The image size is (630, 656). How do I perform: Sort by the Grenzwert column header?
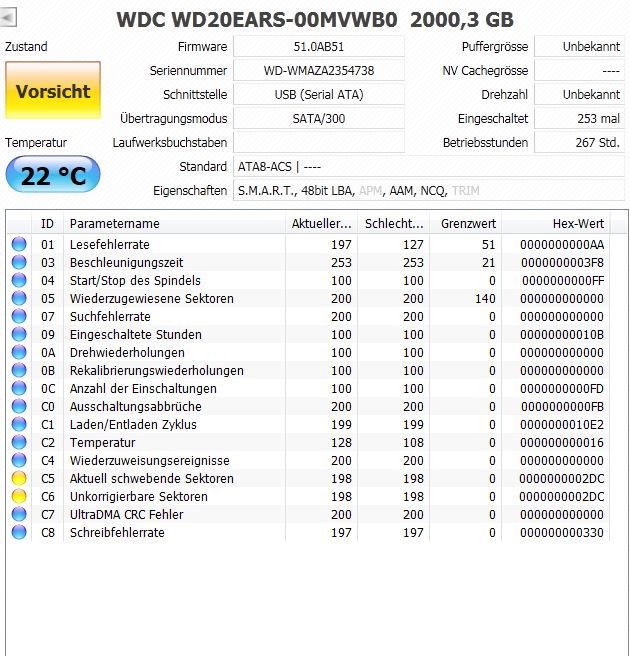466,223
